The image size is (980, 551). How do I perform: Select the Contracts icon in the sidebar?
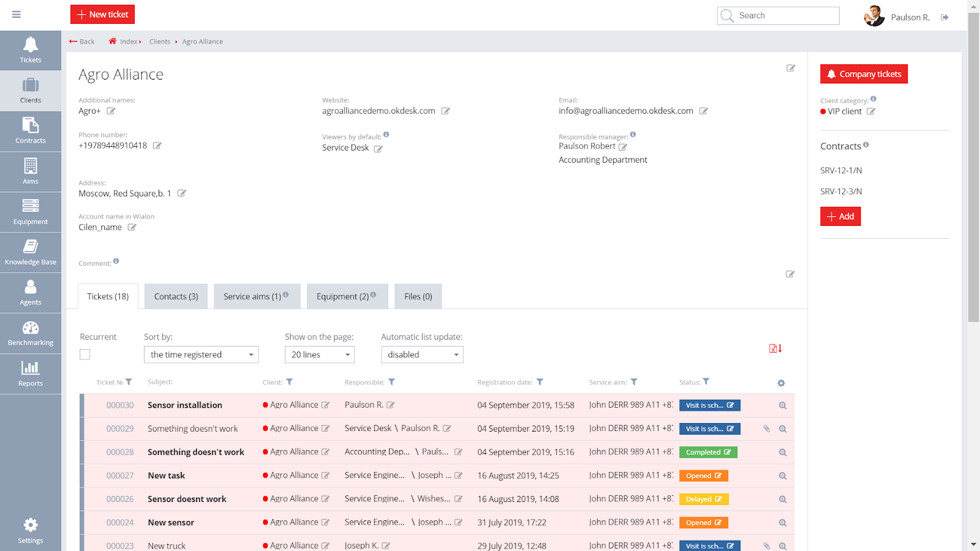(31, 130)
